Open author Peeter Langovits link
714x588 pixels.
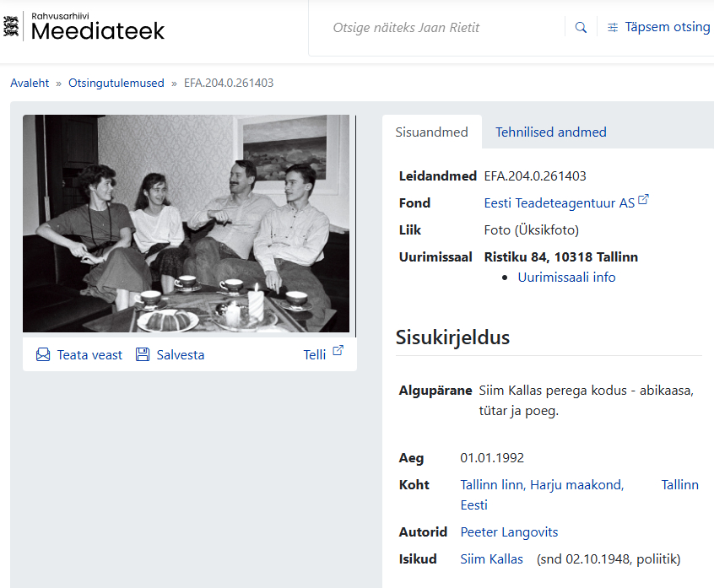click(509, 532)
